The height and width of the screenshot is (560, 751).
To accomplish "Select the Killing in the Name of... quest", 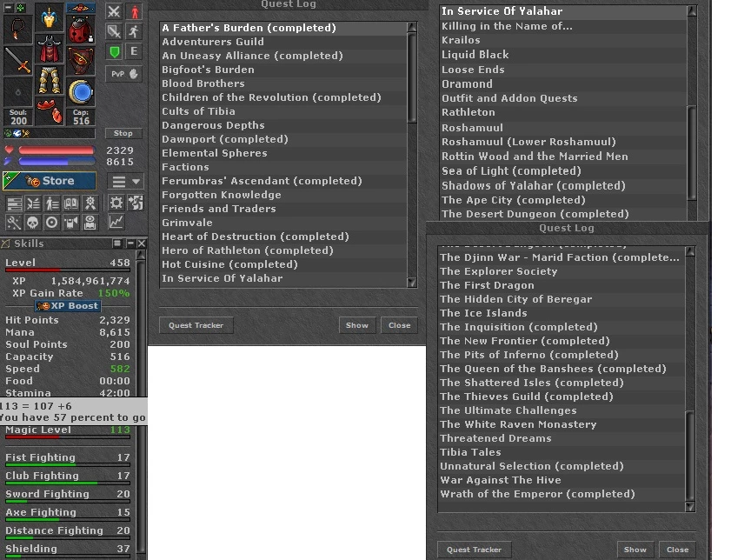I will point(563,26).
